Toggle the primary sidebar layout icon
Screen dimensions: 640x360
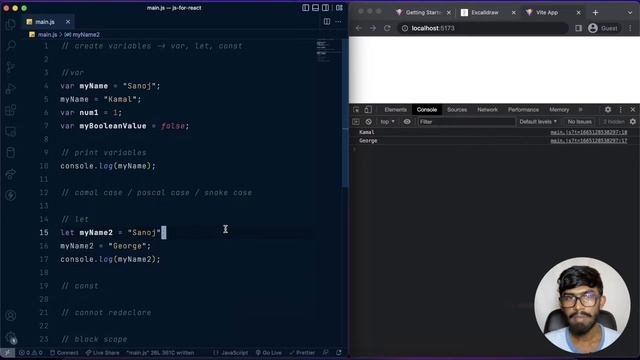click(306, 8)
